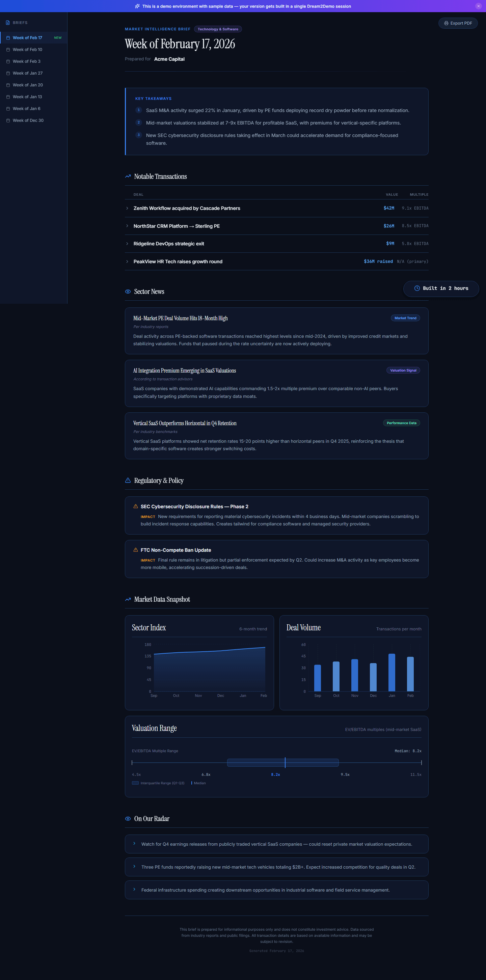Click the Export PDF button
This screenshot has width=486, height=980.
(458, 23)
